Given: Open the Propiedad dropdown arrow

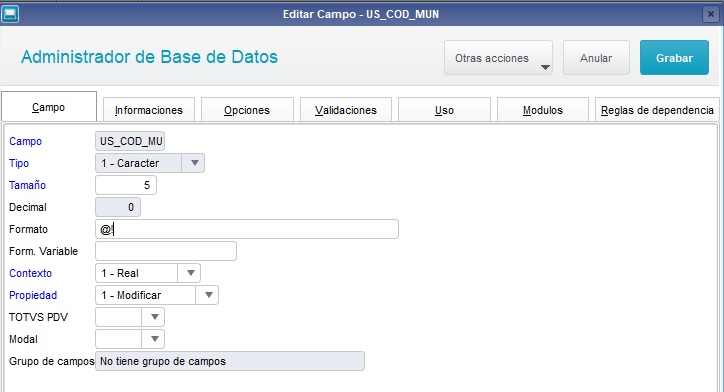Looking at the screenshot, I should [x=208, y=295].
